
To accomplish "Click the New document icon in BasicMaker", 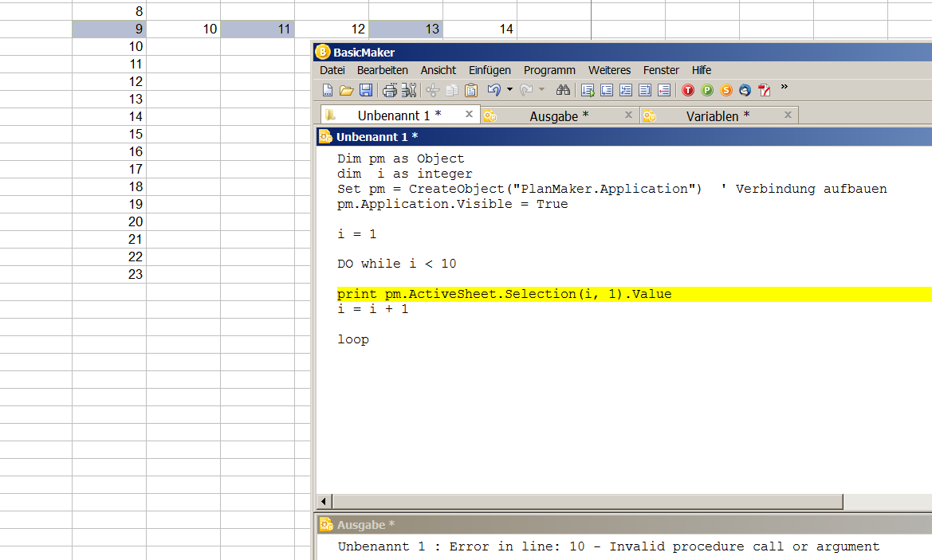I will coord(328,90).
